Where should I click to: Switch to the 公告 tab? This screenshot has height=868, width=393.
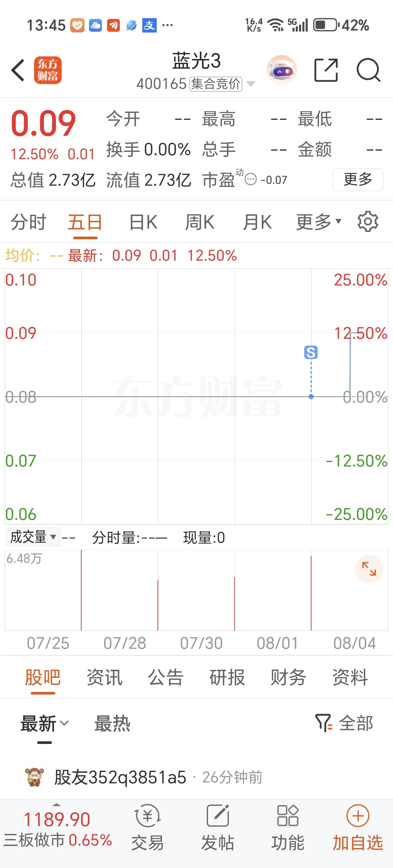coord(166,677)
